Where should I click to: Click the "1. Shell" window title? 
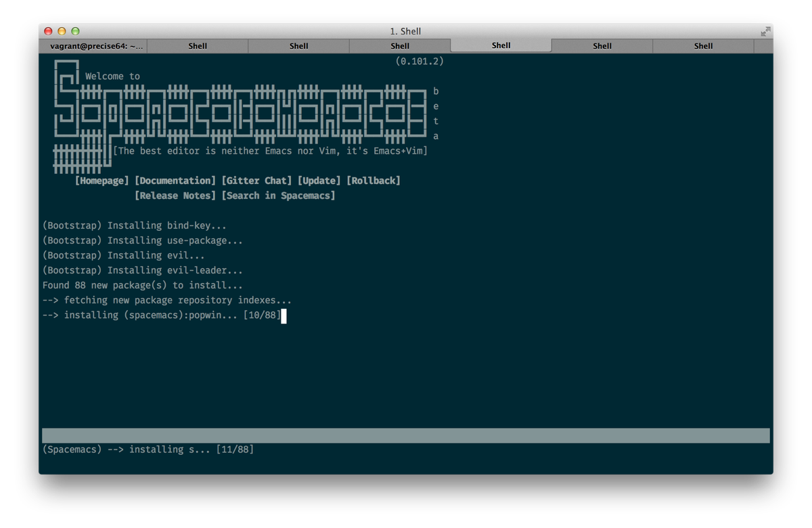click(406, 31)
